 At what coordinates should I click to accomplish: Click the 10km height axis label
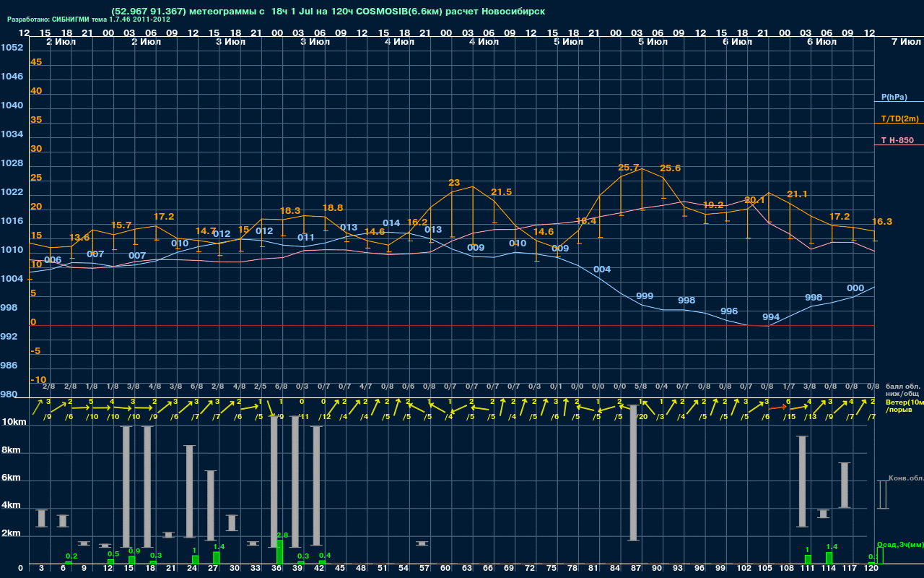pyautogui.click(x=13, y=422)
